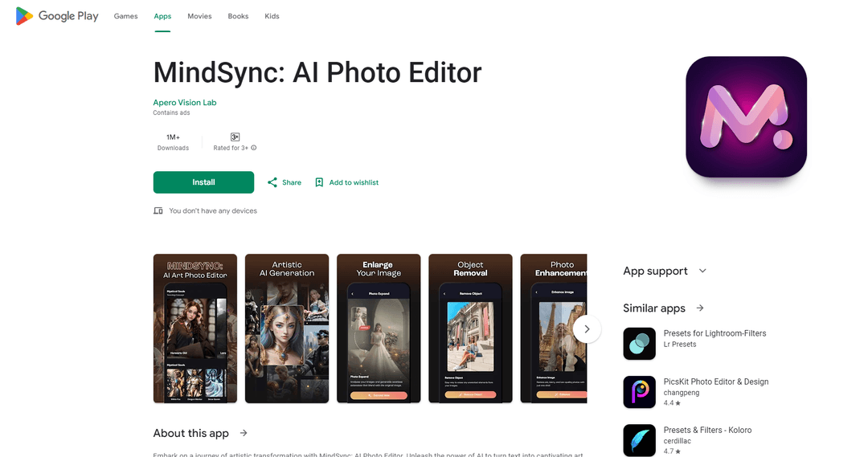
Task: Open Apero Vision Lab developer page
Action: point(184,102)
